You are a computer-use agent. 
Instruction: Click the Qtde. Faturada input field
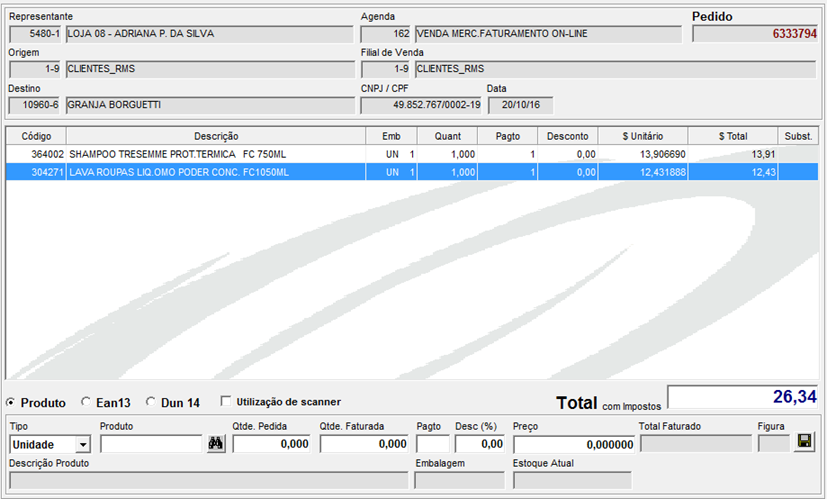[x=364, y=444]
